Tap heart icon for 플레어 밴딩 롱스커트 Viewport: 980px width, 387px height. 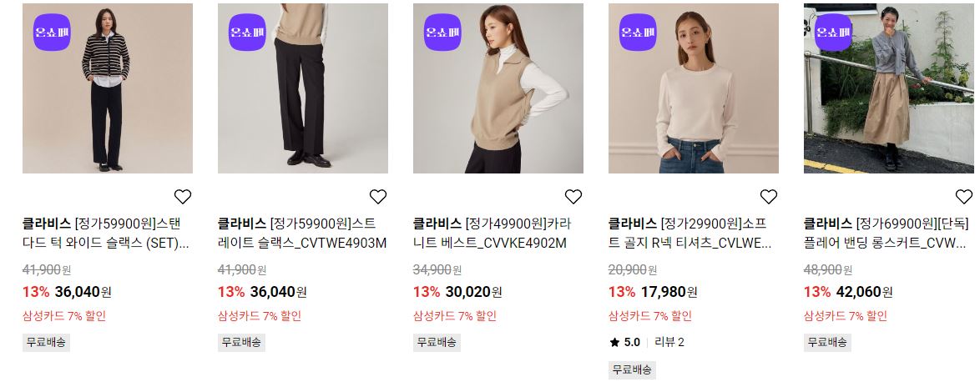[x=964, y=197]
